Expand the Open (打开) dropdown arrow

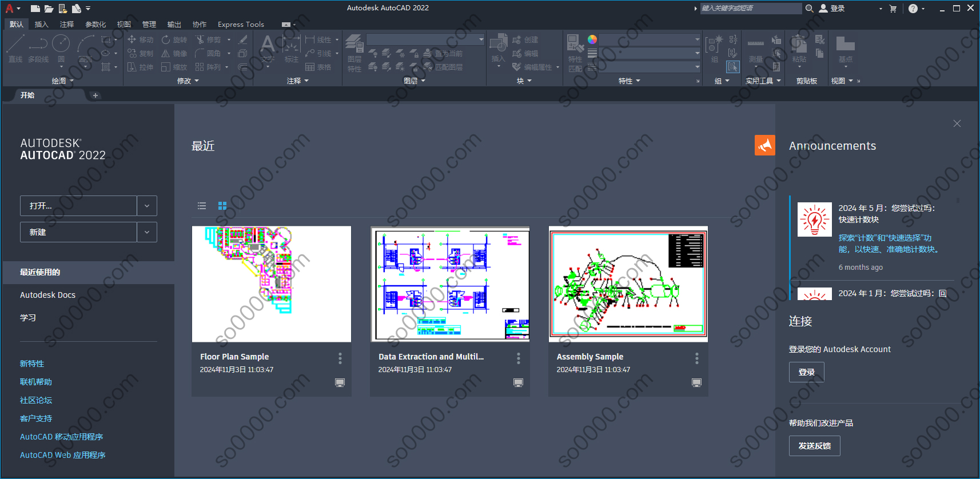pyautogui.click(x=147, y=206)
